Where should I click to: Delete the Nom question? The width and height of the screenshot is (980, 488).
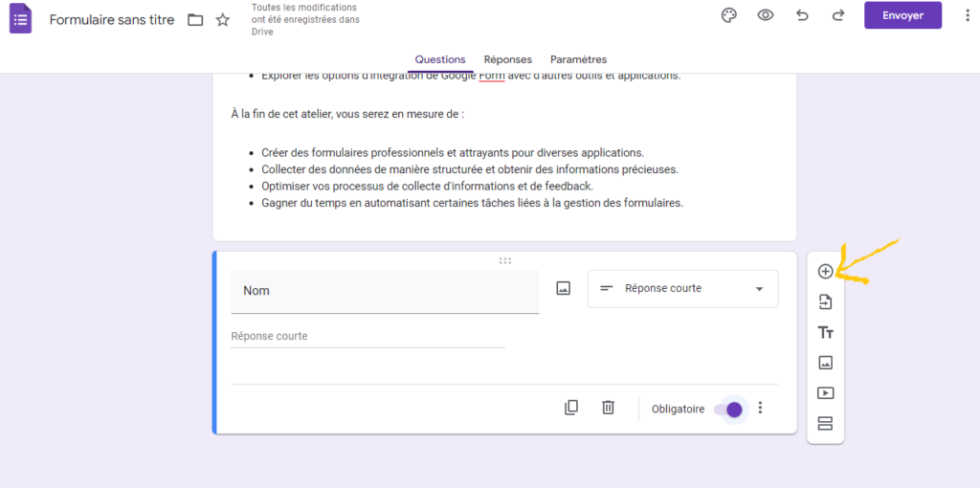click(x=608, y=408)
